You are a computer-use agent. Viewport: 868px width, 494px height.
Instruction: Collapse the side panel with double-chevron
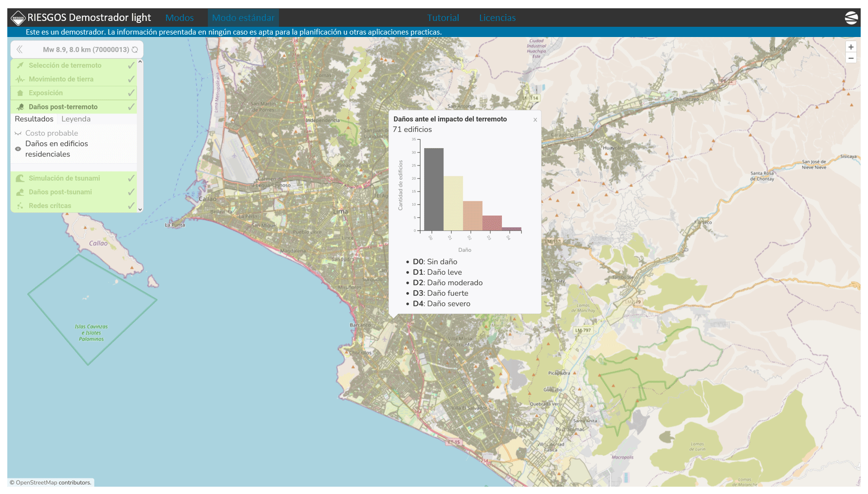coord(19,49)
